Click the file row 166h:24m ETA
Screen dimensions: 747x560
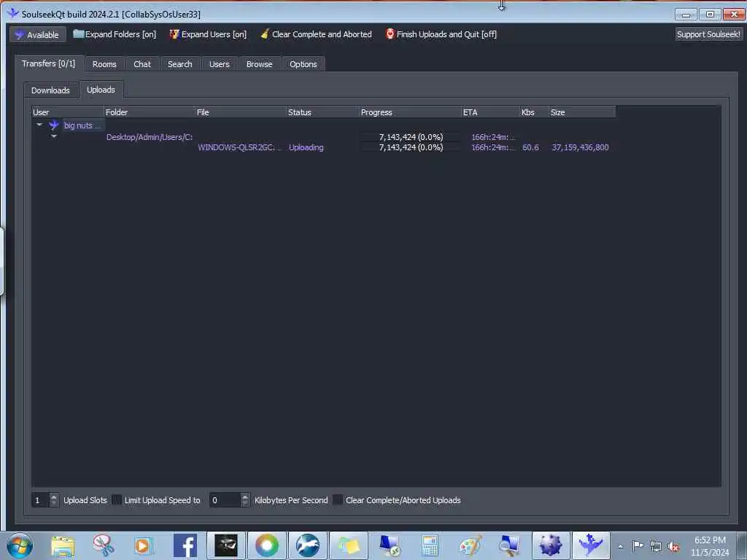(493, 147)
